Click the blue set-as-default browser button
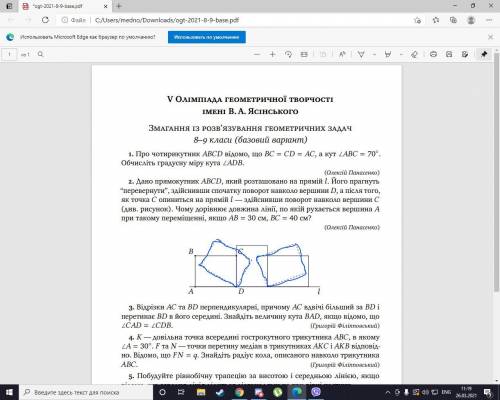The width and height of the screenshot is (500, 400). 207,37
